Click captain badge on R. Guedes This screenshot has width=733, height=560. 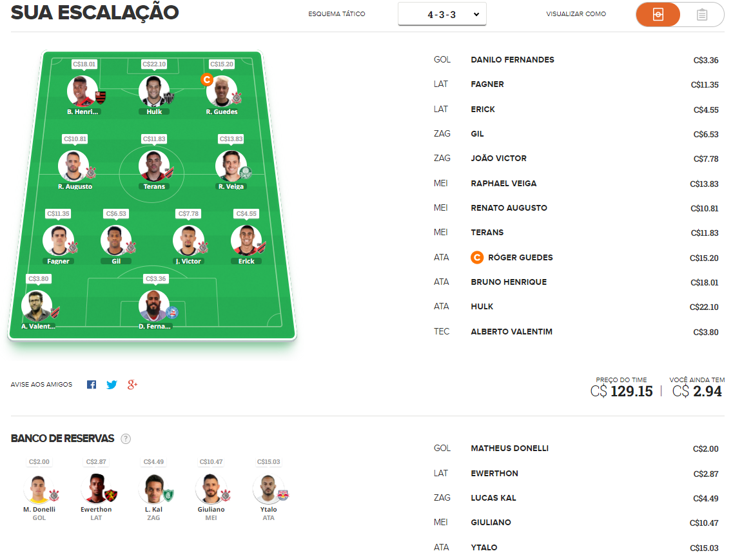point(207,79)
